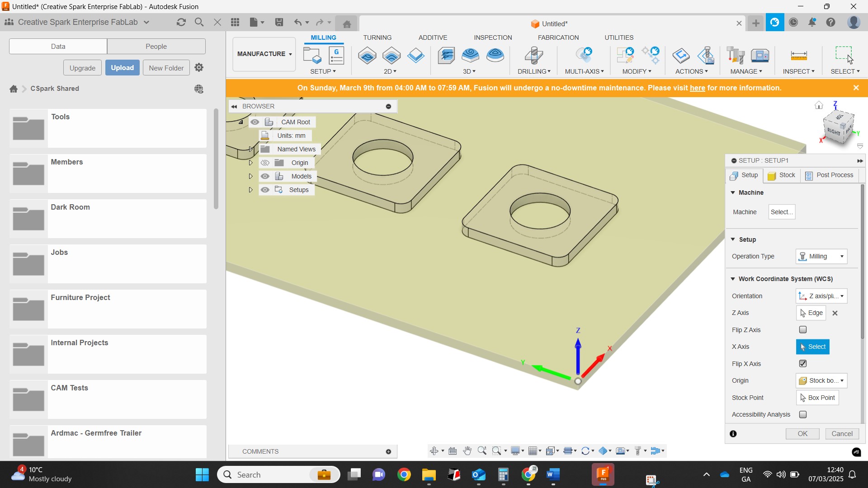Screen dimensions: 868x488
Task: Click the Simulate icon under Actions
Action: pyautogui.click(x=681, y=56)
